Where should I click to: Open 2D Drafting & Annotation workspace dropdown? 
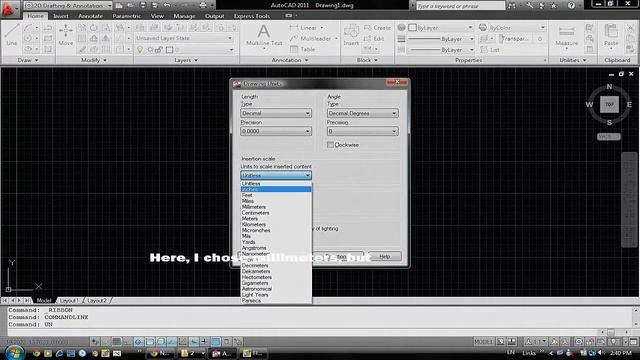coord(68,5)
